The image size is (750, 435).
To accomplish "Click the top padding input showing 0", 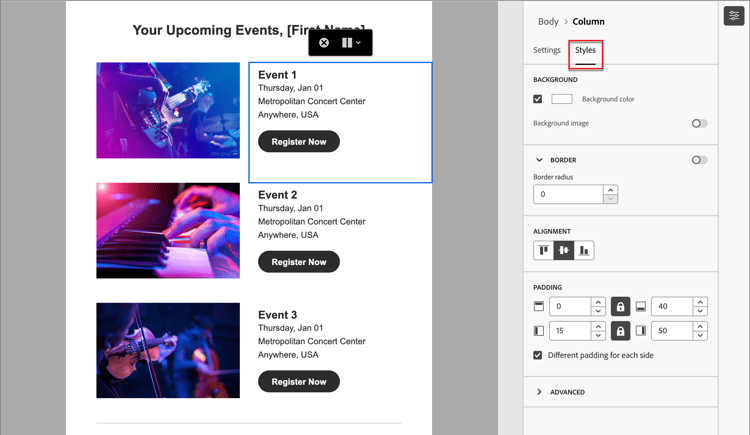I will 570,306.
